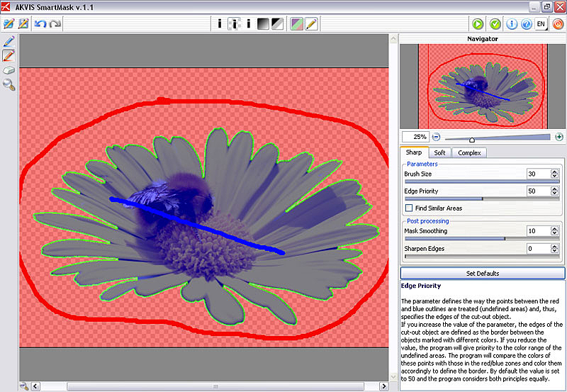
Task: Select the red Drop Area pencil tool
Action: (x=9, y=55)
